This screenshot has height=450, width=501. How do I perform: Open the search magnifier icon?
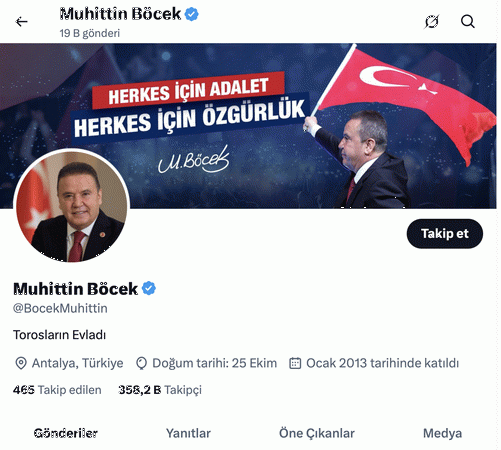tap(468, 22)
